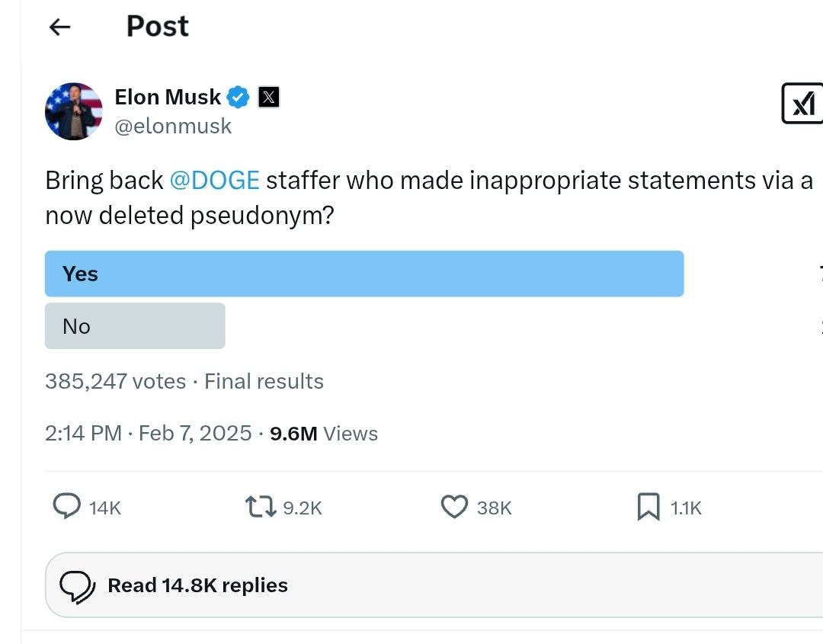Viewport: 823px width, 644px height.
Task: Like the post with heart icon
Action: coord(454,507)
